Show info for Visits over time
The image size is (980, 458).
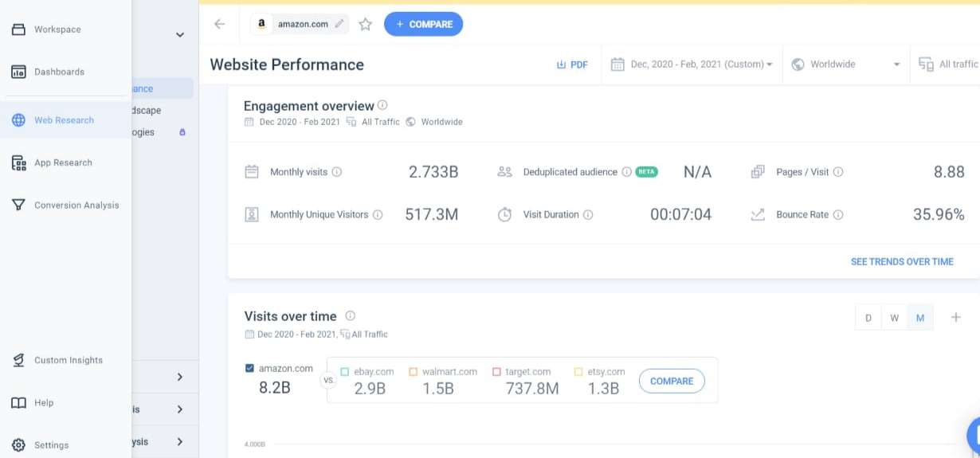[x=351, y=315]
